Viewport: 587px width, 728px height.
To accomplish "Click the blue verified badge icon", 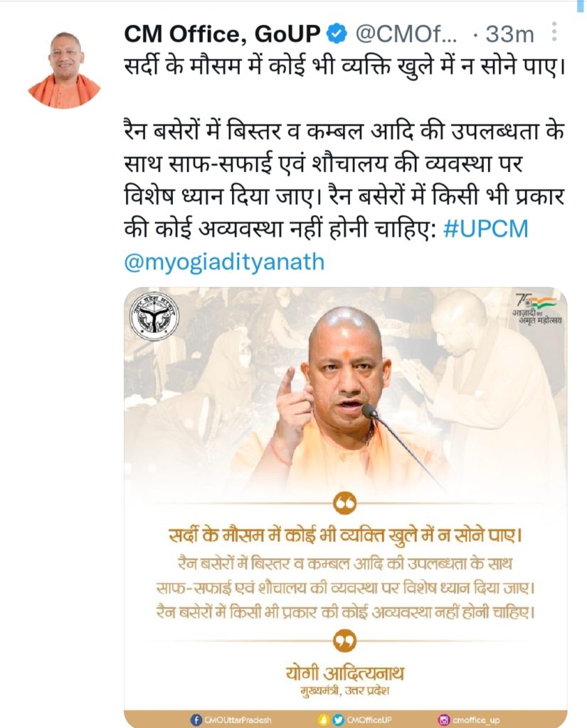I will click(x=337, y=34).
